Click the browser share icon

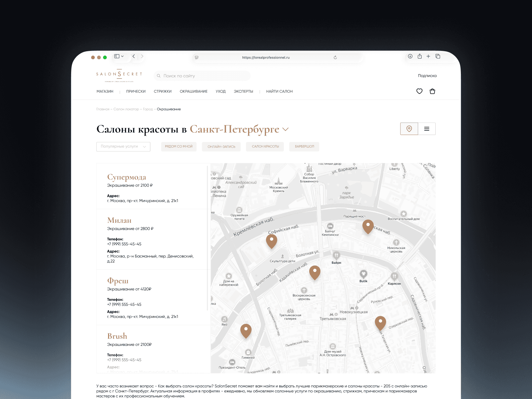point(420,56)
